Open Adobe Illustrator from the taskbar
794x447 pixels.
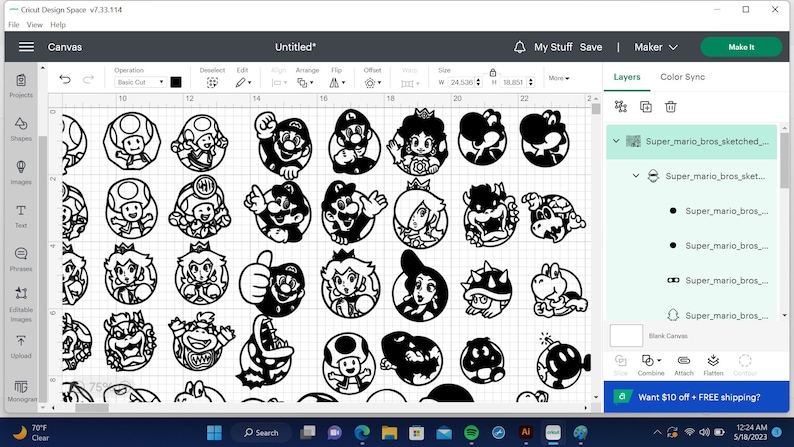(526, 432)
